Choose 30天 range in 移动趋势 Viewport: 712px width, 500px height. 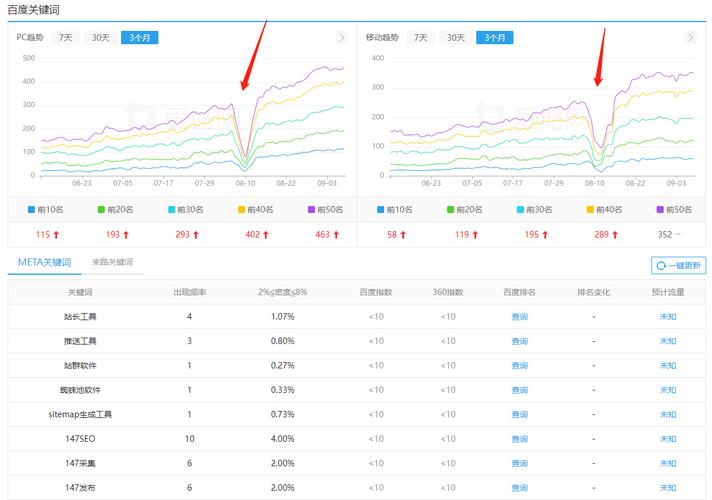456,37
